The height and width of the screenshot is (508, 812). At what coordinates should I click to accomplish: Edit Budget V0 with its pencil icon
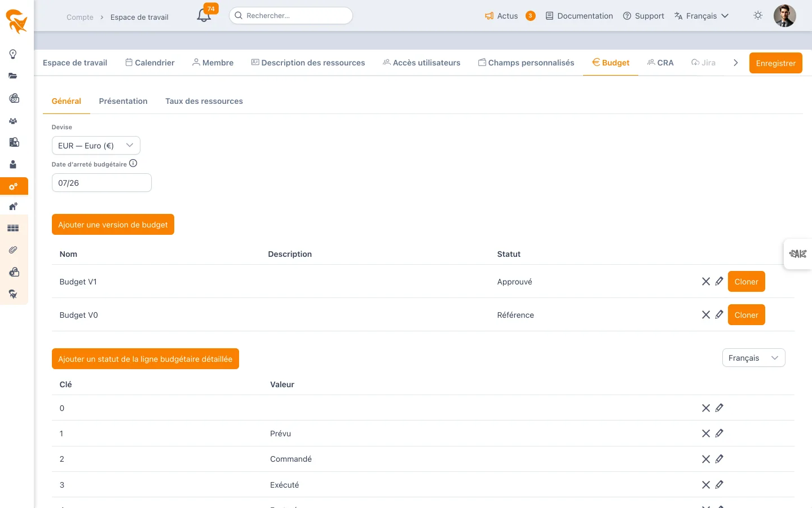point(719,314)
